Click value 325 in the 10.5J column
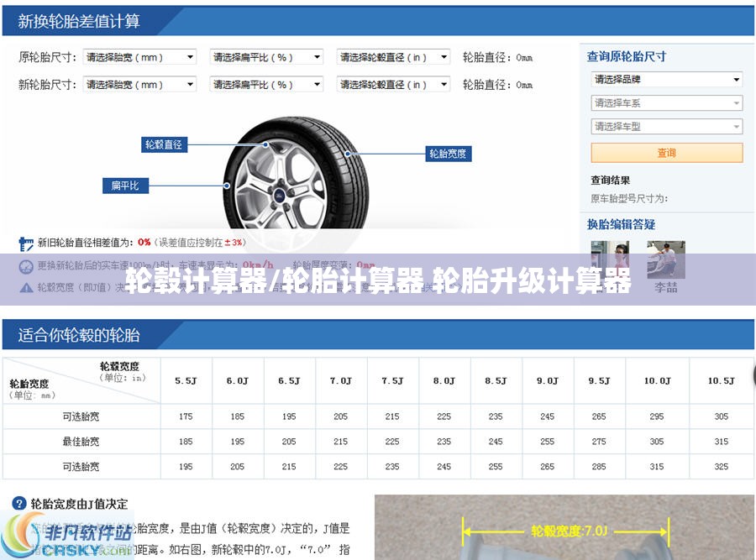This screenshot has height=560, width=756. click(x=721, y=467)
